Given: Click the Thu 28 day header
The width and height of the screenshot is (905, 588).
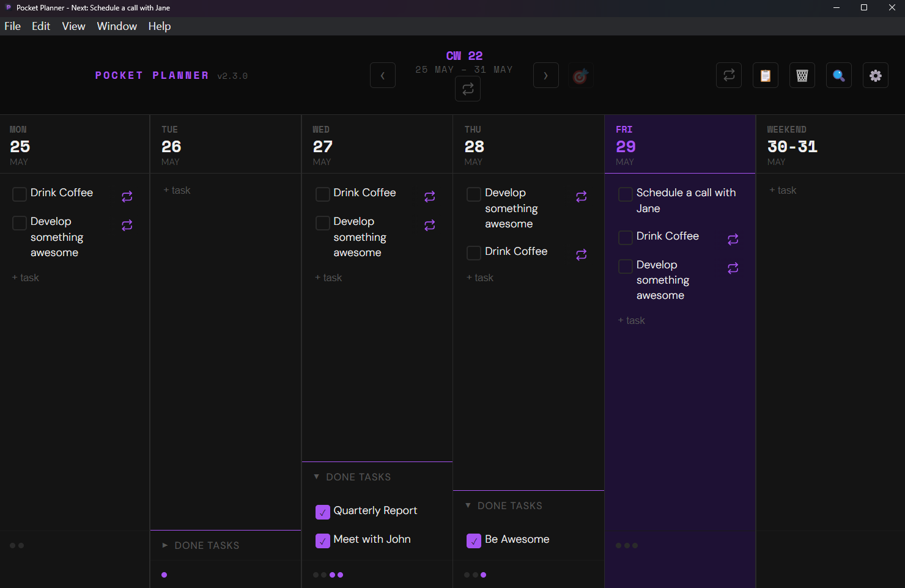Looking at the screenshot, I should coord(529,144).
